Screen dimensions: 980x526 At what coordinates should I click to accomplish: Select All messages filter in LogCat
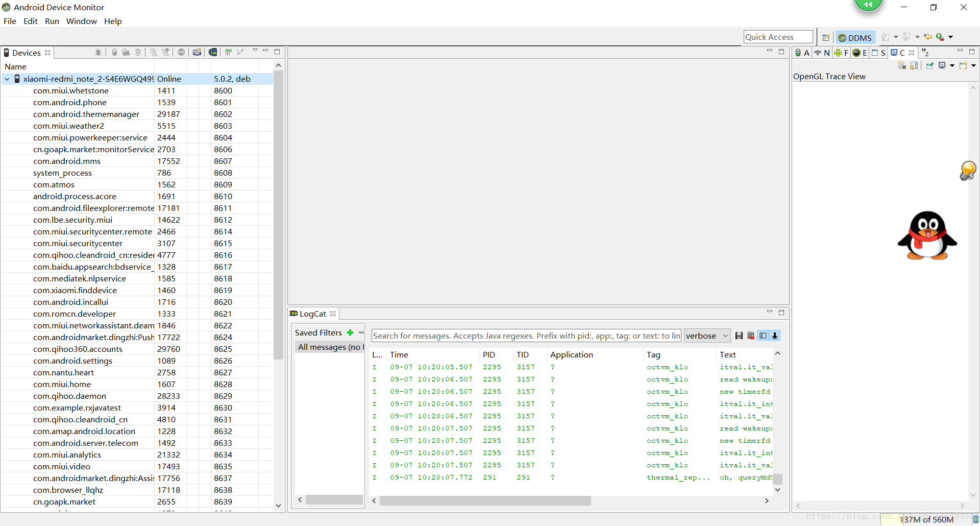(330, 347)
